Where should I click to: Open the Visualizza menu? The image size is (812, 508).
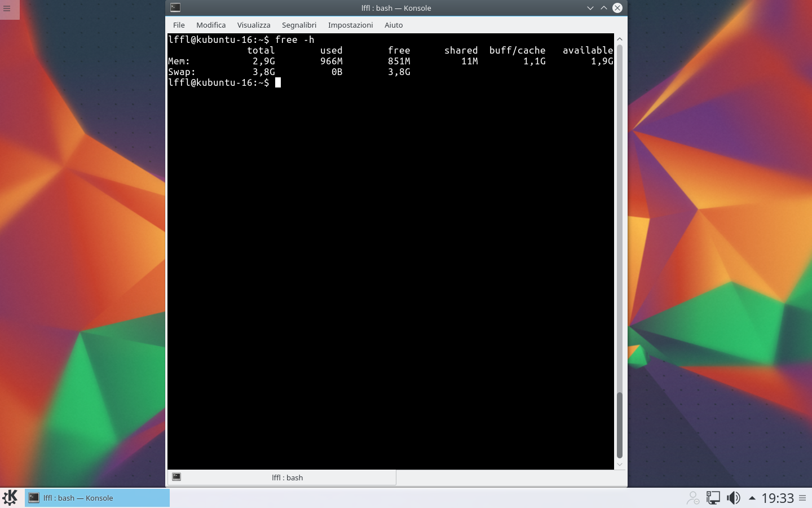pyautogui.click(x=253, y=25)
